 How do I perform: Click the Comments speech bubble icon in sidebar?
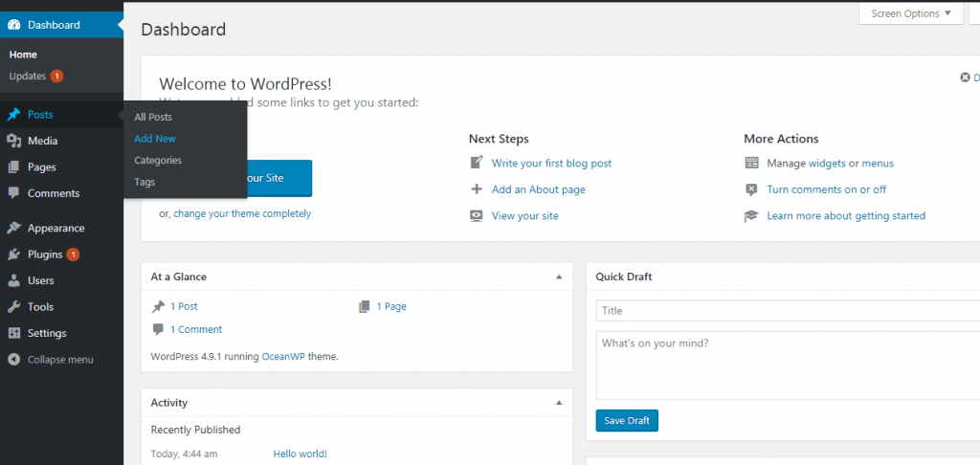[13, 193]
